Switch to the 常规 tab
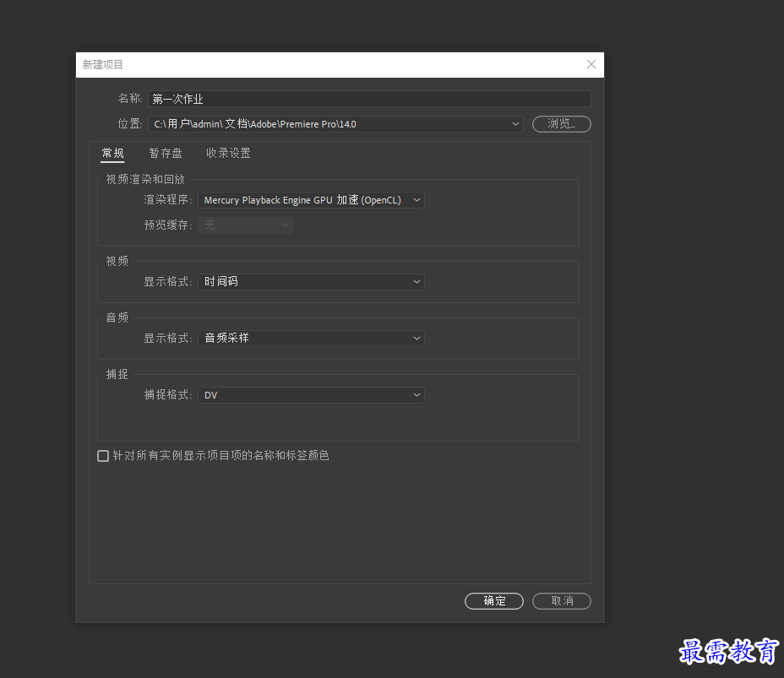 pyautogui.click(x=112, y=153)
